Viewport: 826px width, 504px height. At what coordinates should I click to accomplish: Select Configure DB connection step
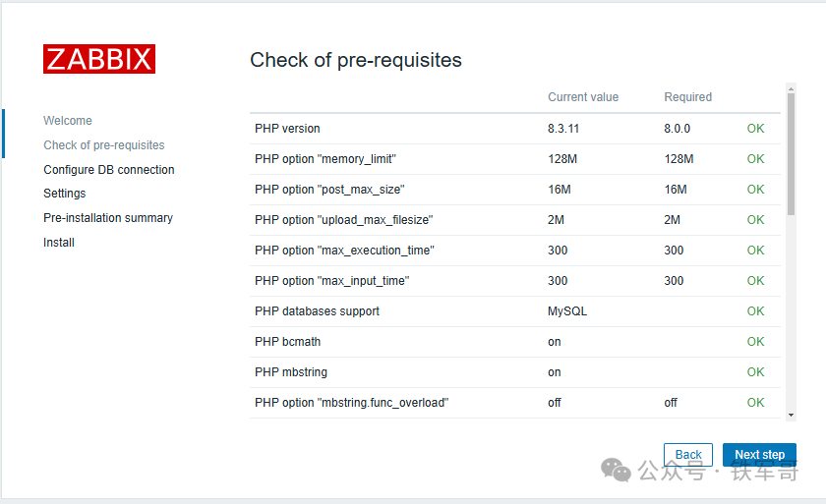click(x=109, y=170)
